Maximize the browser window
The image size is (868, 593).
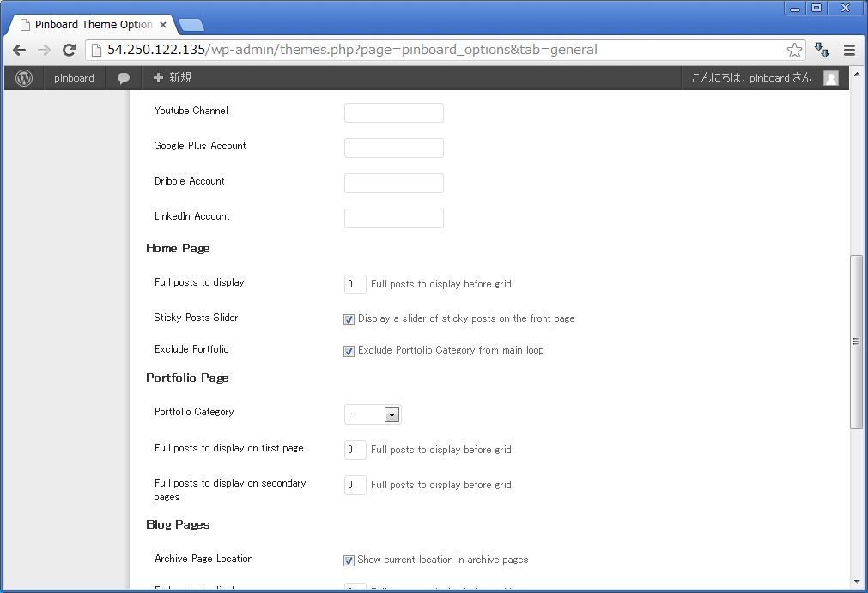pyautogui.click(x=816, y=8)
